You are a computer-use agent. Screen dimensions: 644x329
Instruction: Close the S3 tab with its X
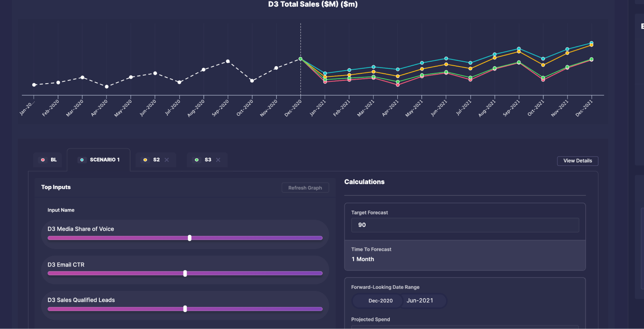pyautogui.click(x=218, y=160)
